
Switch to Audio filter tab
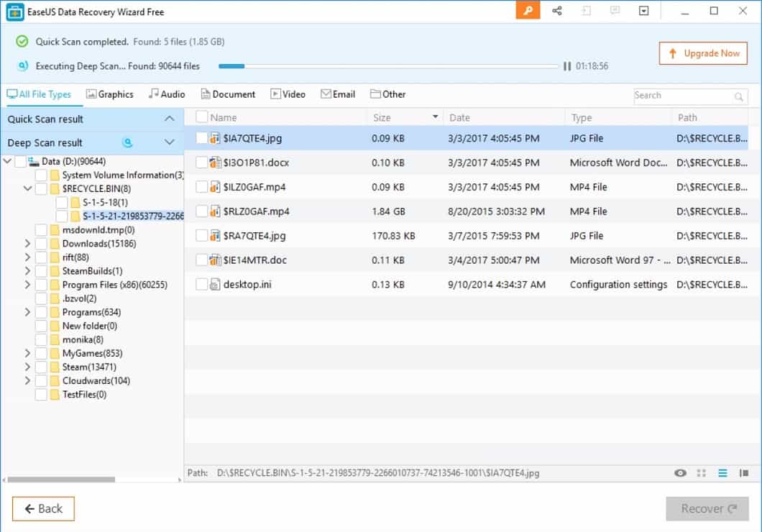coord(167,94)
